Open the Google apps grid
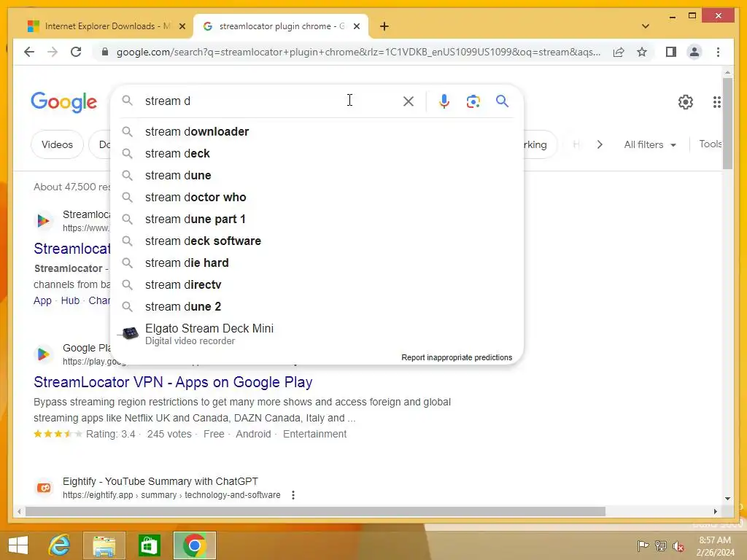This screenshot has width=747, height=560. (716, 102)
